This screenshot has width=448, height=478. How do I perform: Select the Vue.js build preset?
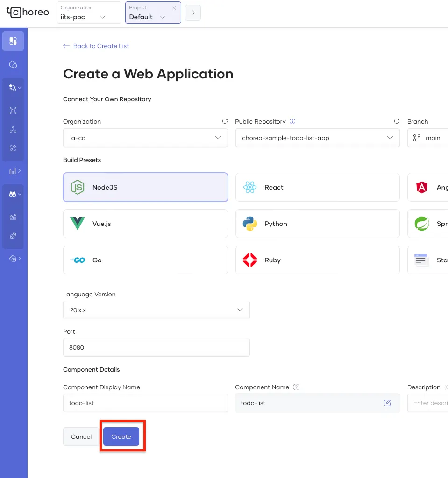click(145, 224)
